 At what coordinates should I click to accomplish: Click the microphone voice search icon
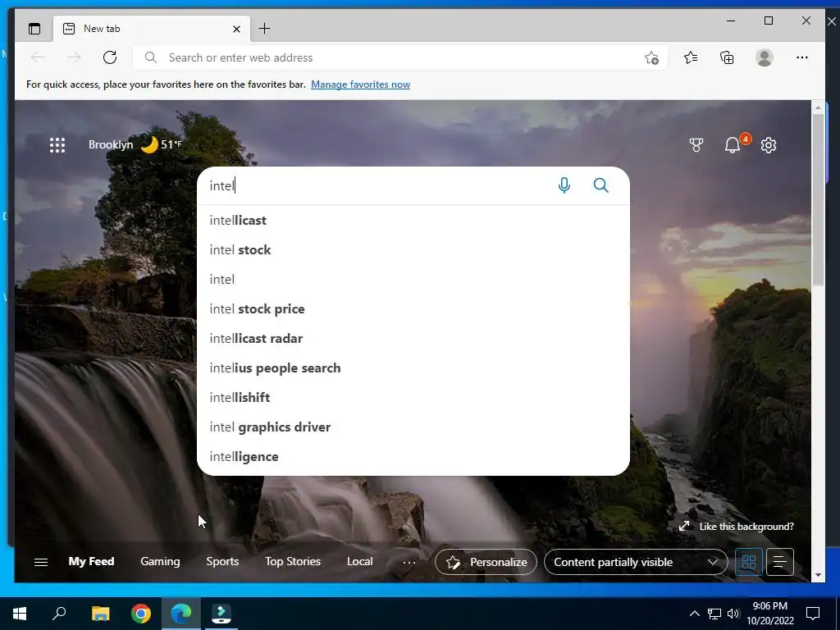click(564, 185)
